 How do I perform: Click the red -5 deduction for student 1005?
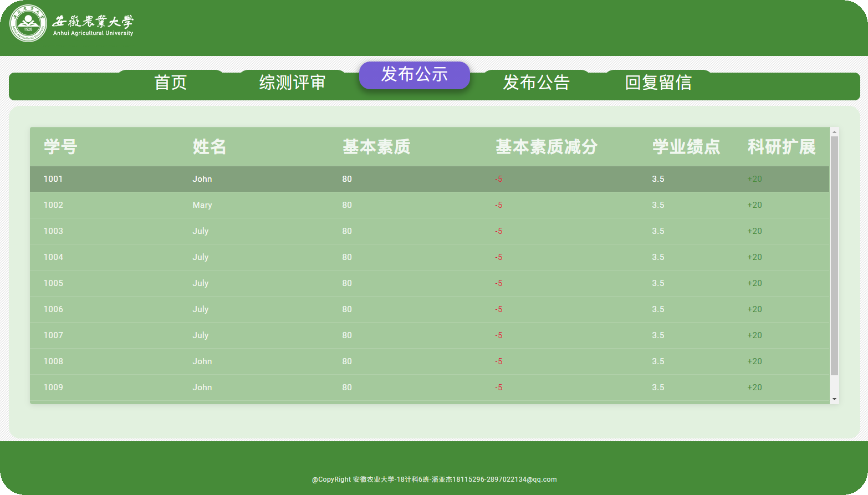click(498, 283)
